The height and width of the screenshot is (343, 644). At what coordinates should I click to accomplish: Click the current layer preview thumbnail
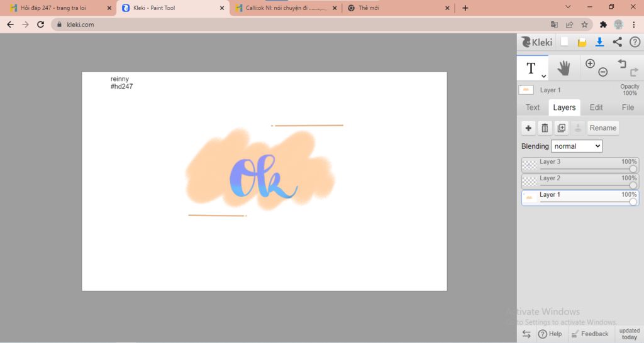click(x=526, y=90)
